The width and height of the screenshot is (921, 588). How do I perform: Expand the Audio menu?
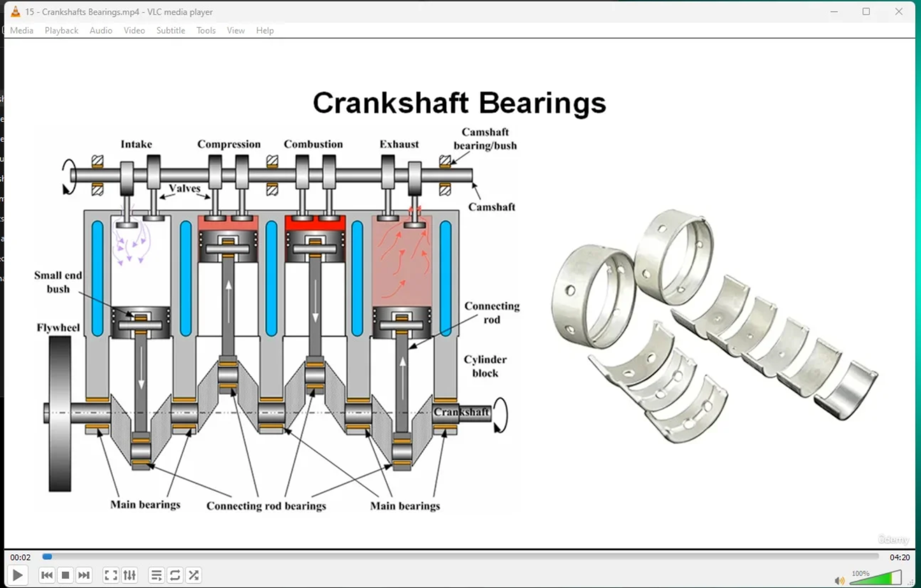pos(101,31)
